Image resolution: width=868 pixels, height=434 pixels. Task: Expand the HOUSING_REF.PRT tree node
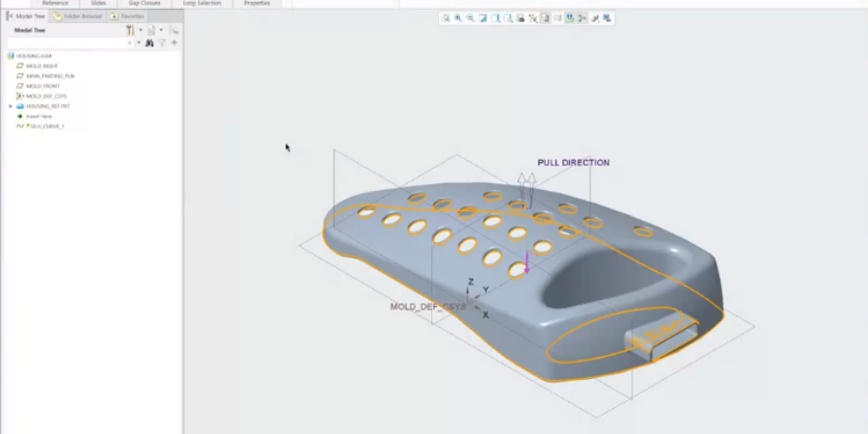pos(11,106)
